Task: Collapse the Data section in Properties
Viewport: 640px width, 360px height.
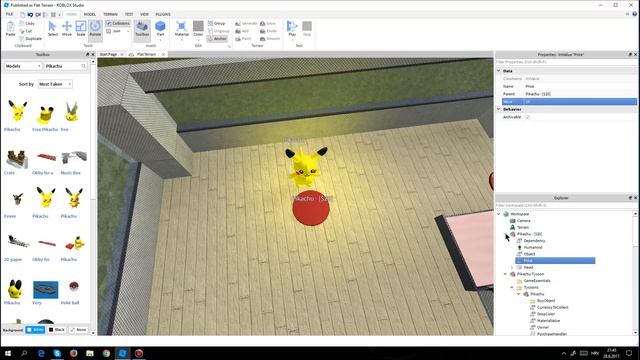Action: click(x=498, y=71)
